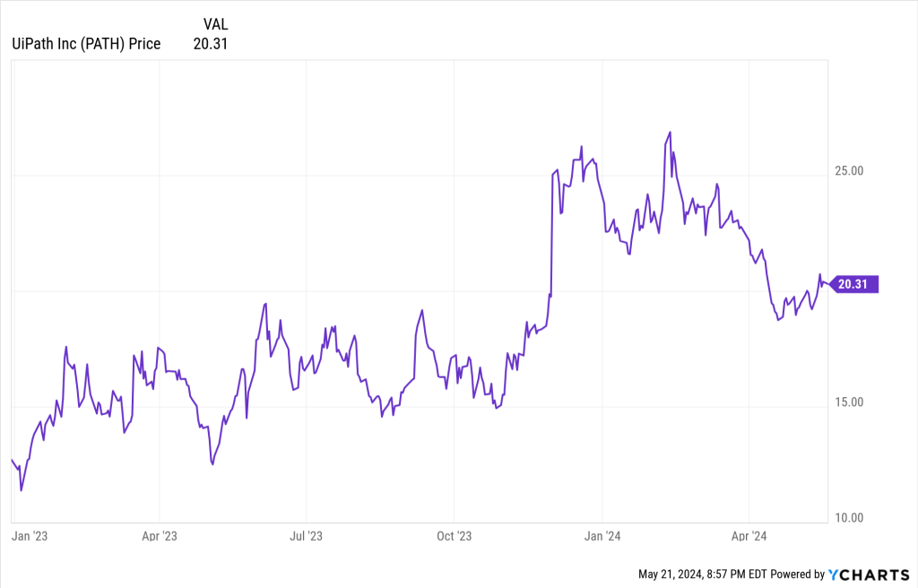Select the UiPath Inc (PATH) Price legend label

[x=86, y=43]
